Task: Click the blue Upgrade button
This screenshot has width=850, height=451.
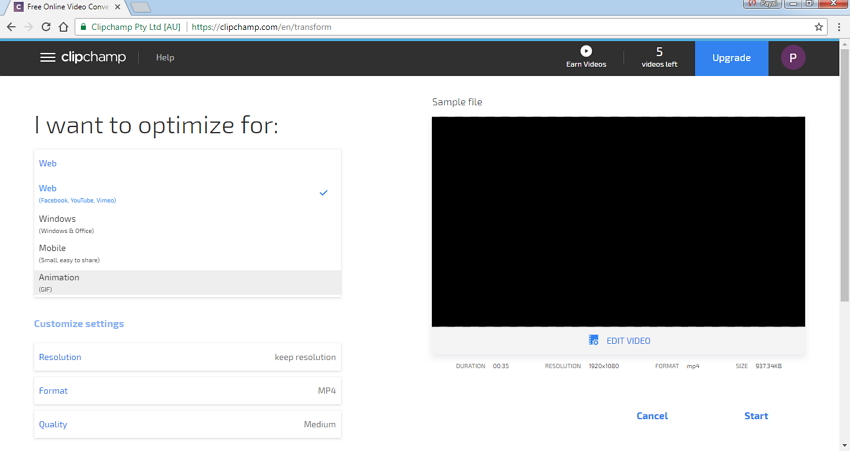Action: click(731, 58)
